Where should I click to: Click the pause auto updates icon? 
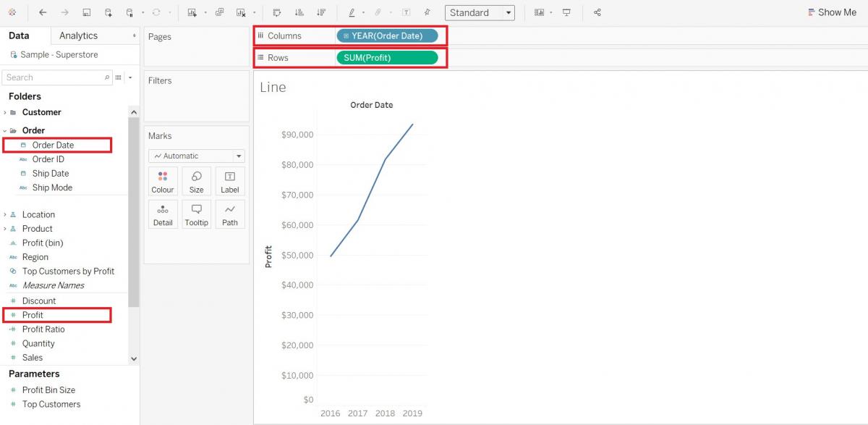[129, 12]
